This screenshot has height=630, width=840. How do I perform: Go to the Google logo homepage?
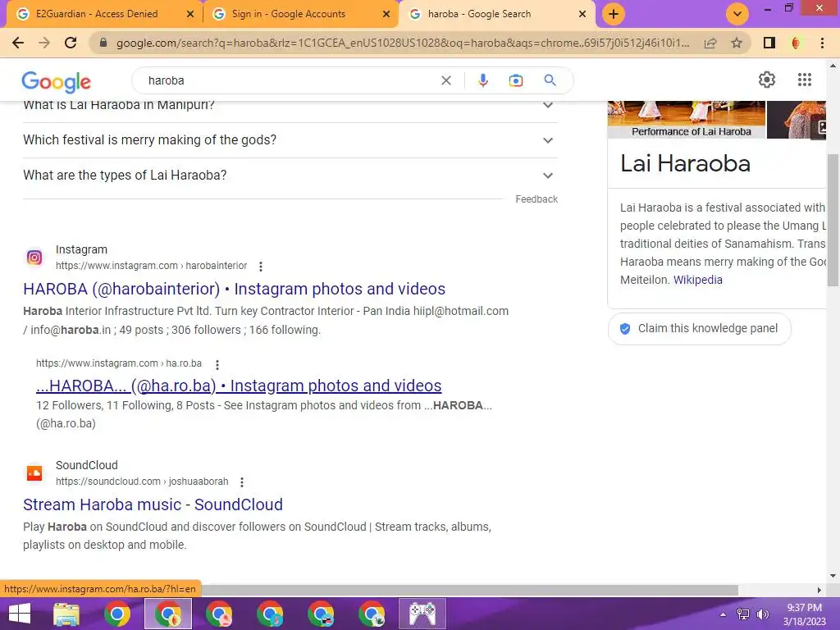[57, 81]
